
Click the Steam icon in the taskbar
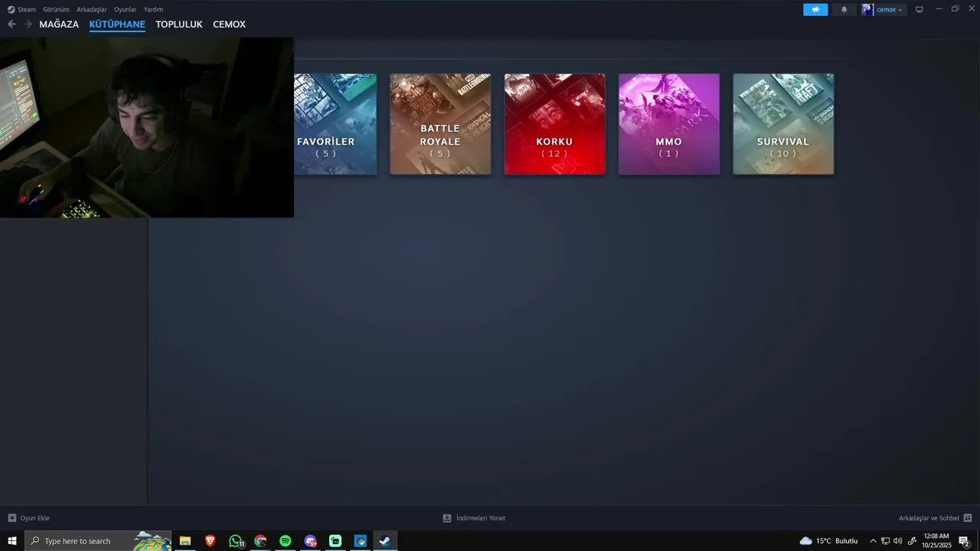click(x=385, y=541)
